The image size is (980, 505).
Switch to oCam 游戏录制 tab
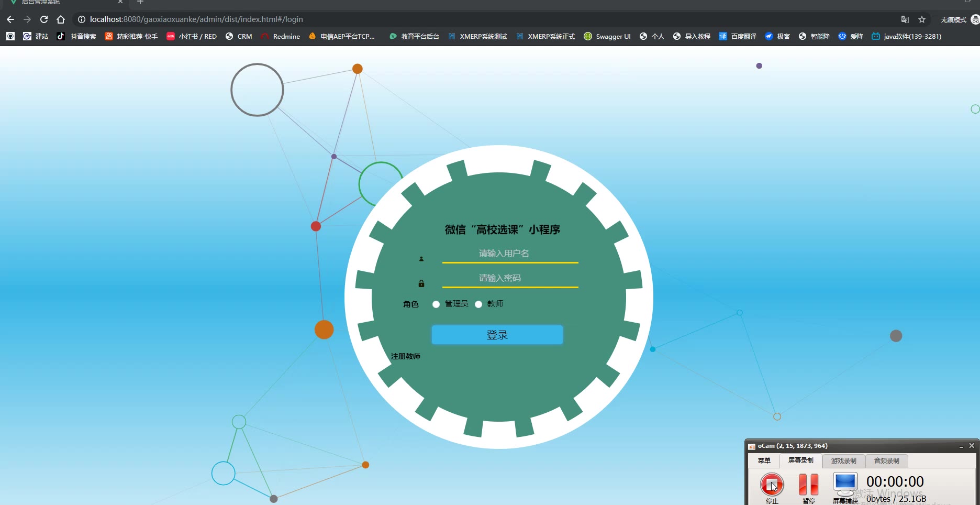coord(844,461)
